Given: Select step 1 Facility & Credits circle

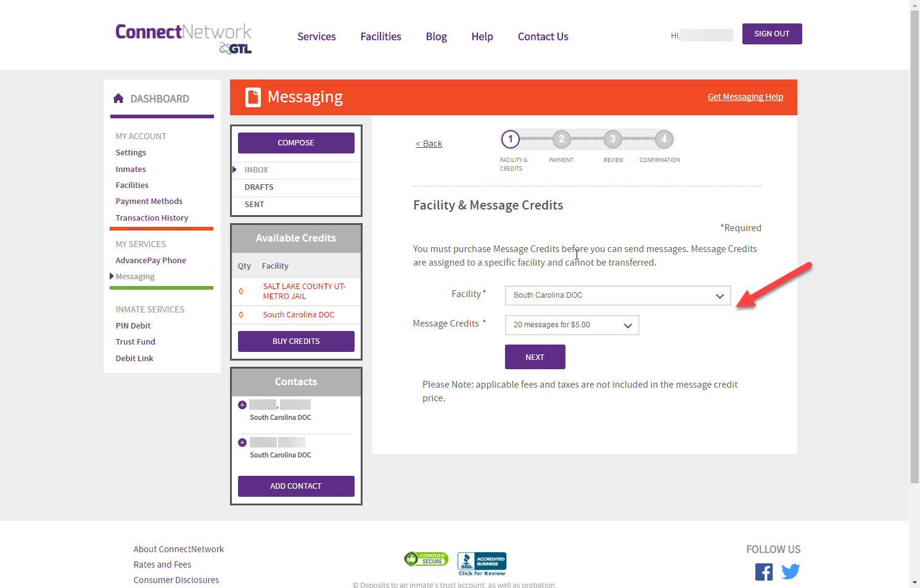Looking at the screenshot, I should [511, 139].
